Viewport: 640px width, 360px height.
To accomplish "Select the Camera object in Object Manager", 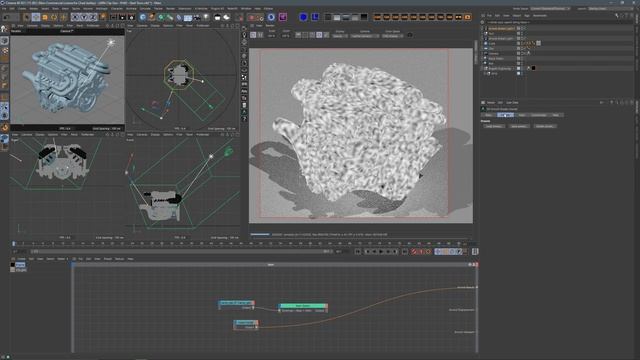I will [494, 53].
